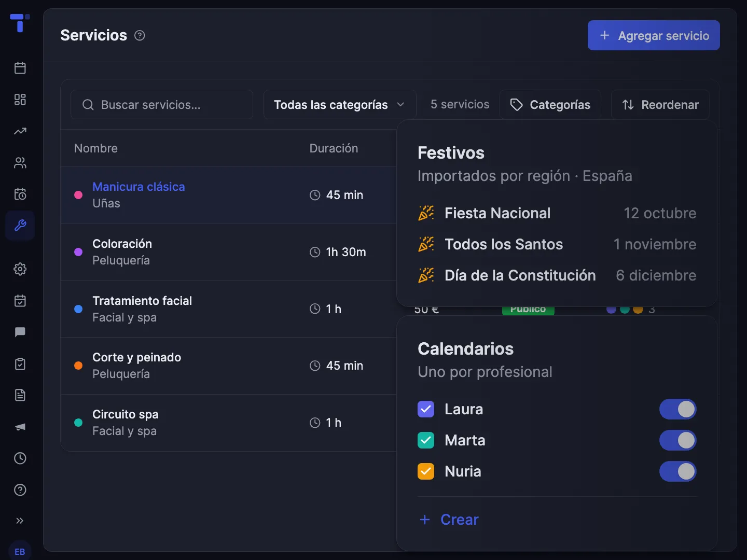
Task: Open the gear settings icon
Action: coord(20,269)
